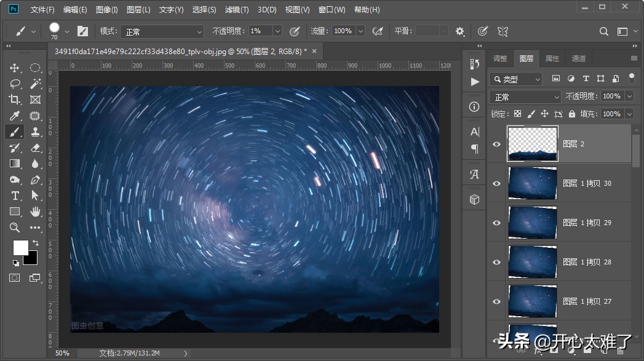Image resolution: width=644 pixels, height=361 pixels.
Task: Toggle lock all padlock
Action: (572, 114)
